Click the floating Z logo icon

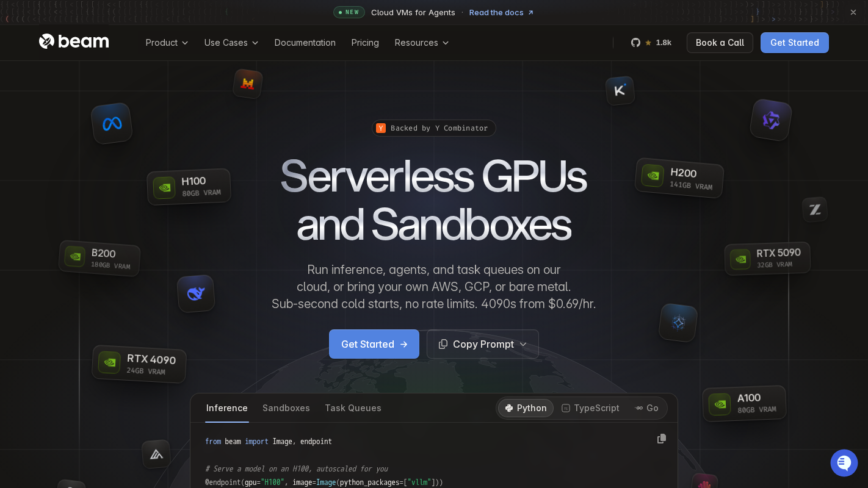click(815, 209)
